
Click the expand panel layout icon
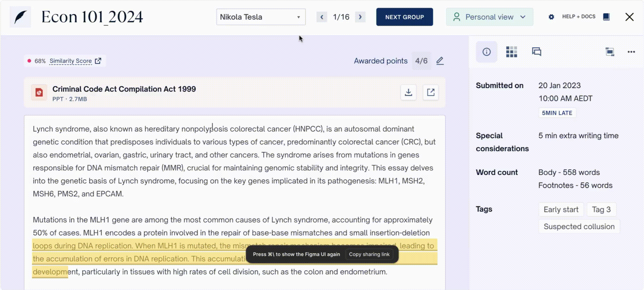click(x=610, y=52)
